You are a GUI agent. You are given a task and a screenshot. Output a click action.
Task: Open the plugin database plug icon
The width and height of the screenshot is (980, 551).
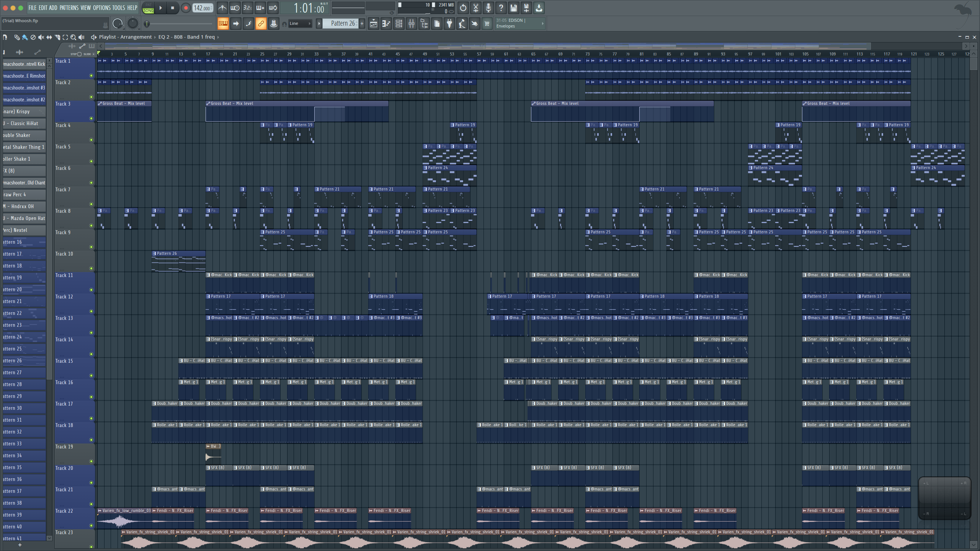449,24
